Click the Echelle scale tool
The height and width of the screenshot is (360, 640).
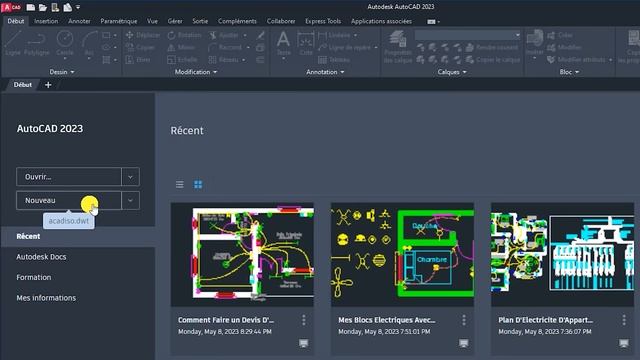(182, 60)
